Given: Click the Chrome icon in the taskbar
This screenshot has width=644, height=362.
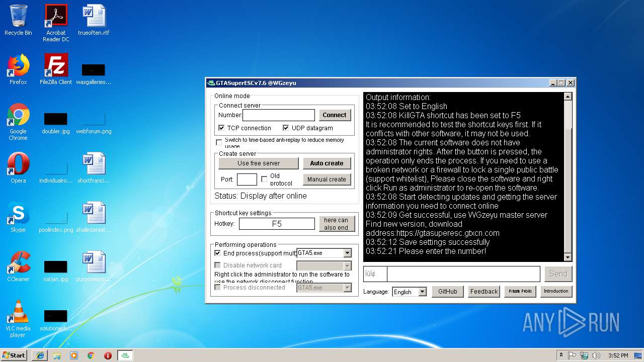Looking at the screenshot, I should pos(91,355).
